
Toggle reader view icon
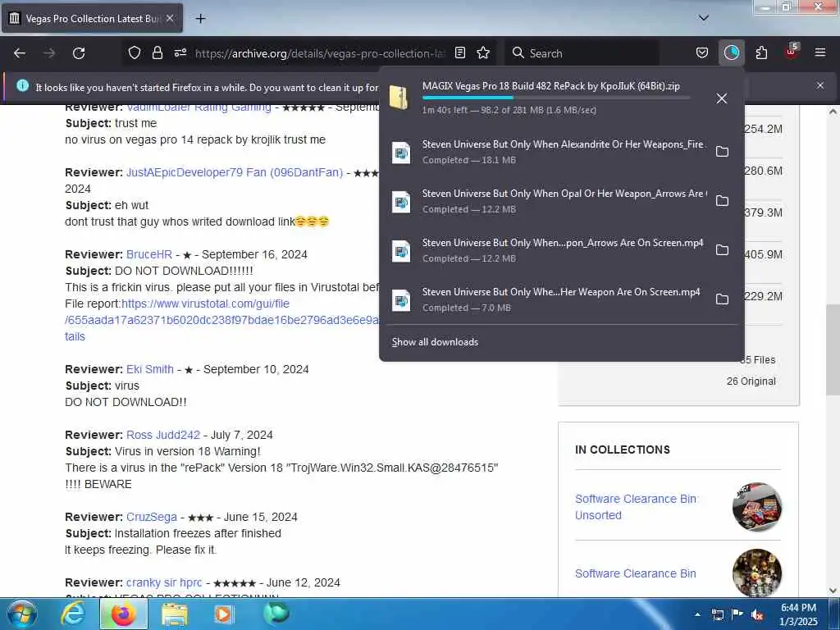point(459,53)
